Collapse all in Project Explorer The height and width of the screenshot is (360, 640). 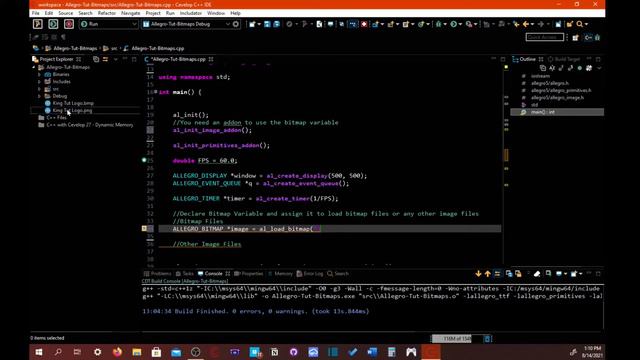tap(96, 59)
